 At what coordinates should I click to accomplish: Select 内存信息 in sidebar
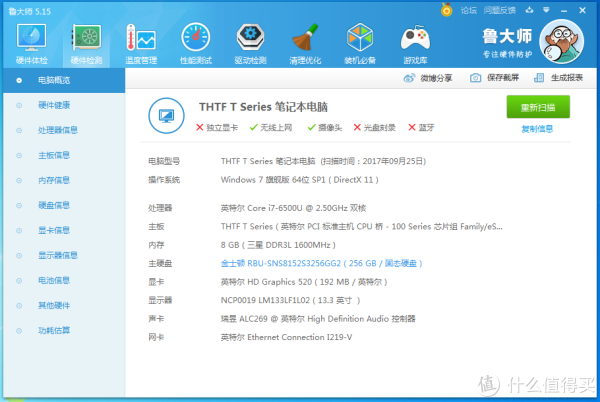[x=64, y=180]
